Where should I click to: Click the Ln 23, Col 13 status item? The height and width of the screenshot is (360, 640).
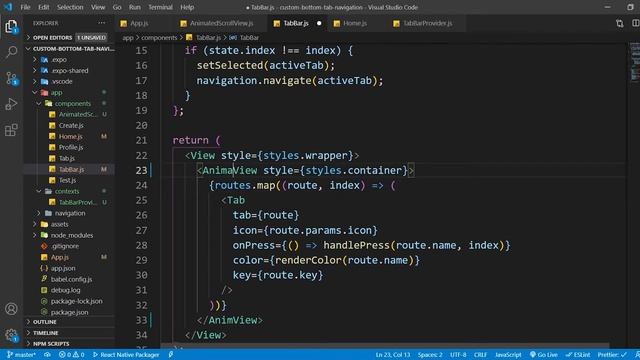[393, 355]
